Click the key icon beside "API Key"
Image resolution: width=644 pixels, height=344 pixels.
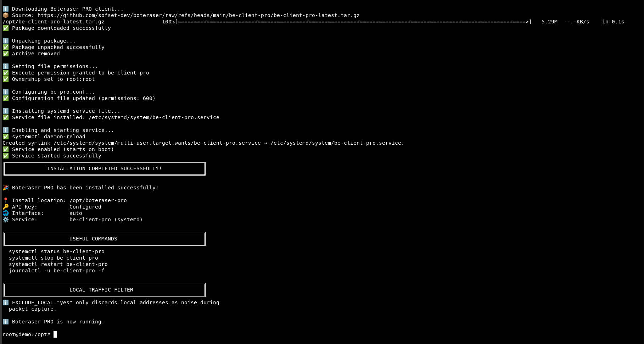click(6, 207)
